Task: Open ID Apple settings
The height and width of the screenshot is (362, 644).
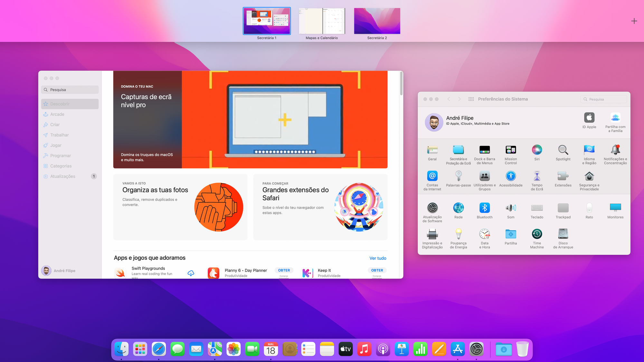Action: click(589, 121)
